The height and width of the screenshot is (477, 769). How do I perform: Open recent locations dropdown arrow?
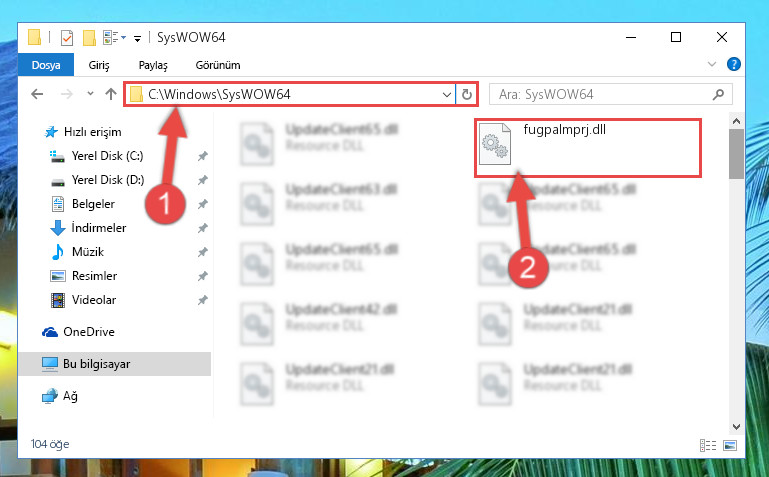(x=90, y=94)
